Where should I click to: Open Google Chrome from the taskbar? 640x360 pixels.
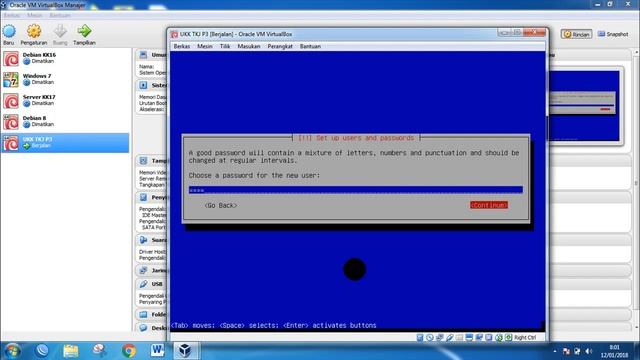pos(129,351)
